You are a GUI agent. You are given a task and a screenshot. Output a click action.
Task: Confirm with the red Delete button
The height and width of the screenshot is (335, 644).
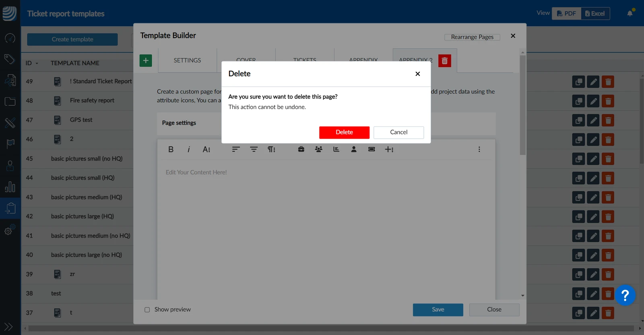344,132
